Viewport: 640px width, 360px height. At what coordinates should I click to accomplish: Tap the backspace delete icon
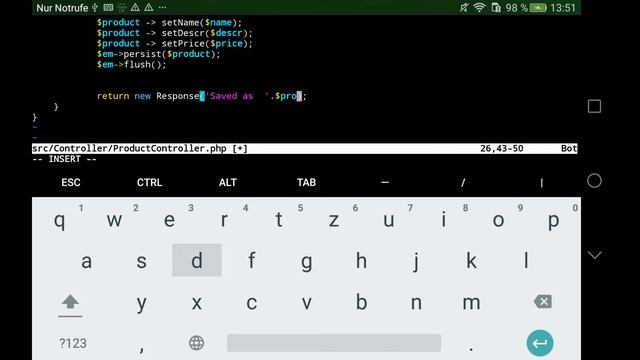coord(542,302)
